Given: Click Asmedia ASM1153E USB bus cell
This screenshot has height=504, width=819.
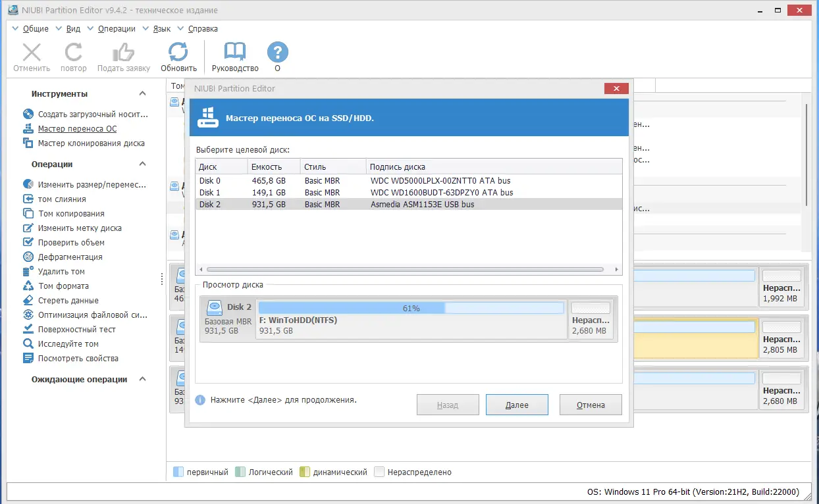Looking at the screenshot, I should pos(422,205).
